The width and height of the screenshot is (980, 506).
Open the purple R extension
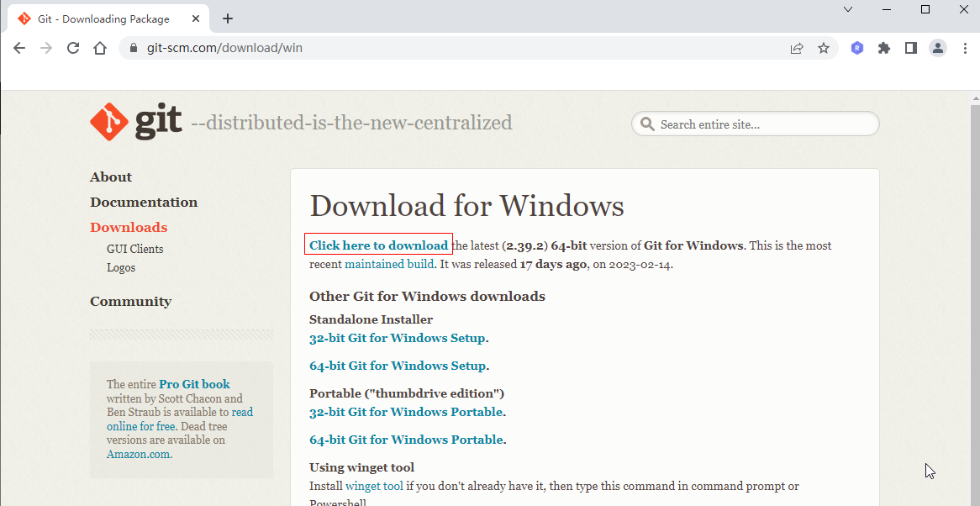(857, 47)
